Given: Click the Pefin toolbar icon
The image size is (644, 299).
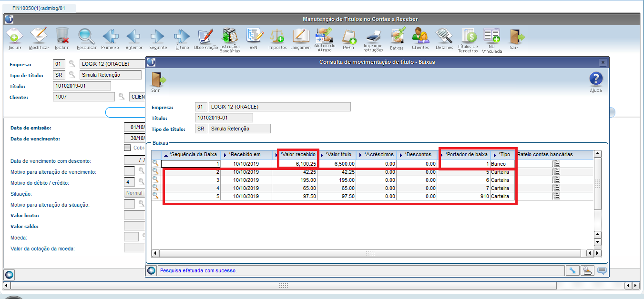Looking at the screenshot, I should coord(348,36).
